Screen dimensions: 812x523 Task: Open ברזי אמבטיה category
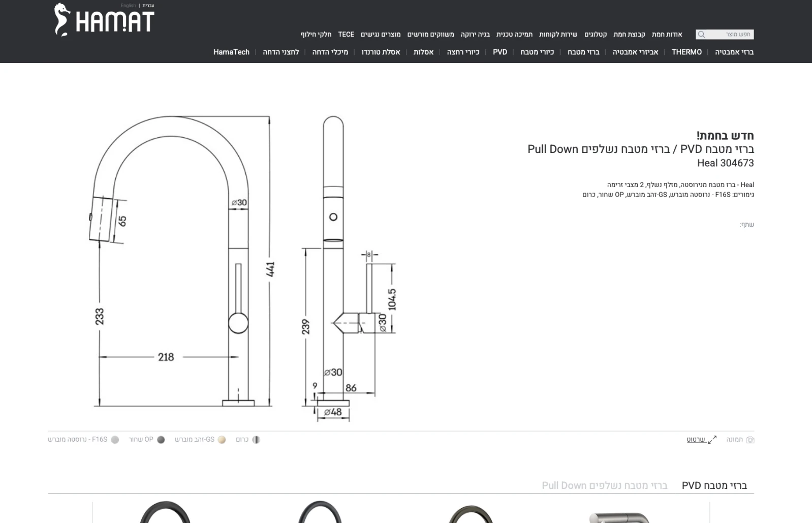coord(734,52)
